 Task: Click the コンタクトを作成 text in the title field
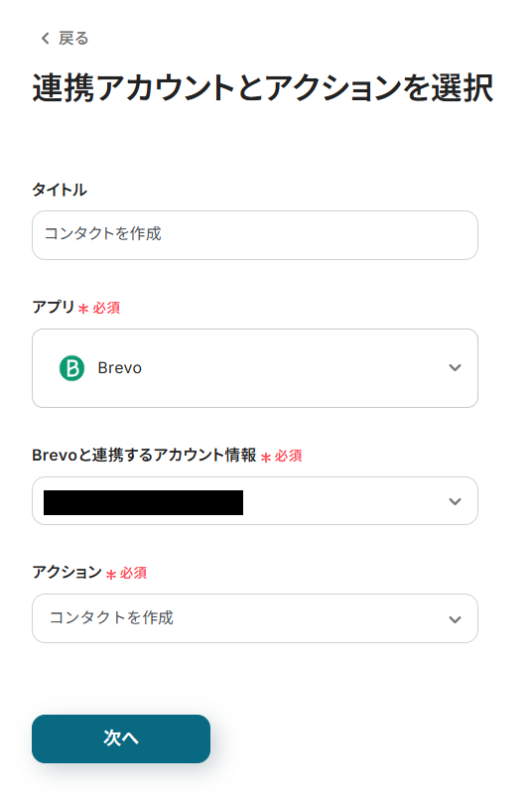(103, 233)
